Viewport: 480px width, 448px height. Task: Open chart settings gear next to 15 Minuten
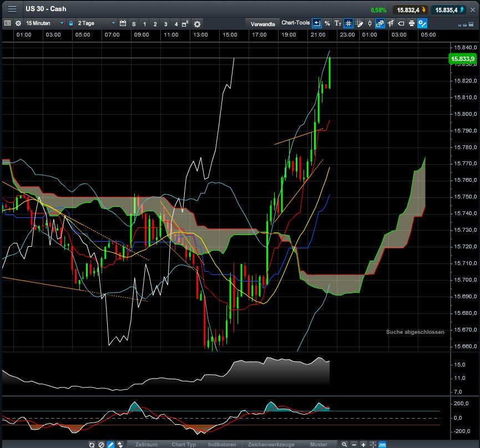18,23
